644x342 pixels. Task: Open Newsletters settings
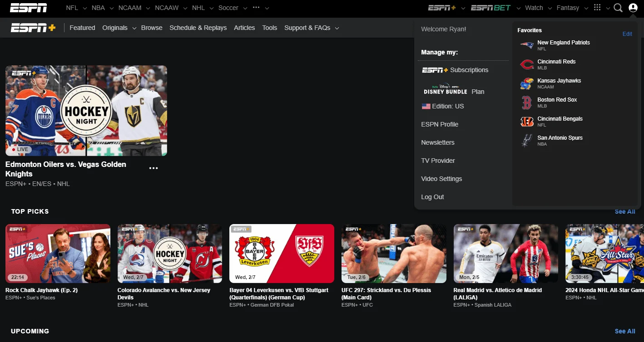(x=438, y=142)
